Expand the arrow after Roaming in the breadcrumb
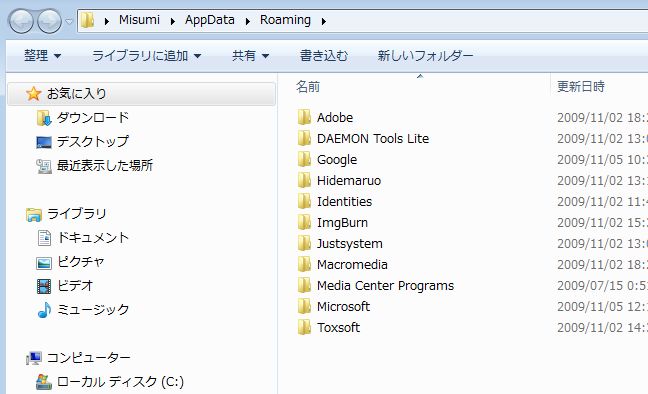 pyautogui.click(x=323, y=21)
